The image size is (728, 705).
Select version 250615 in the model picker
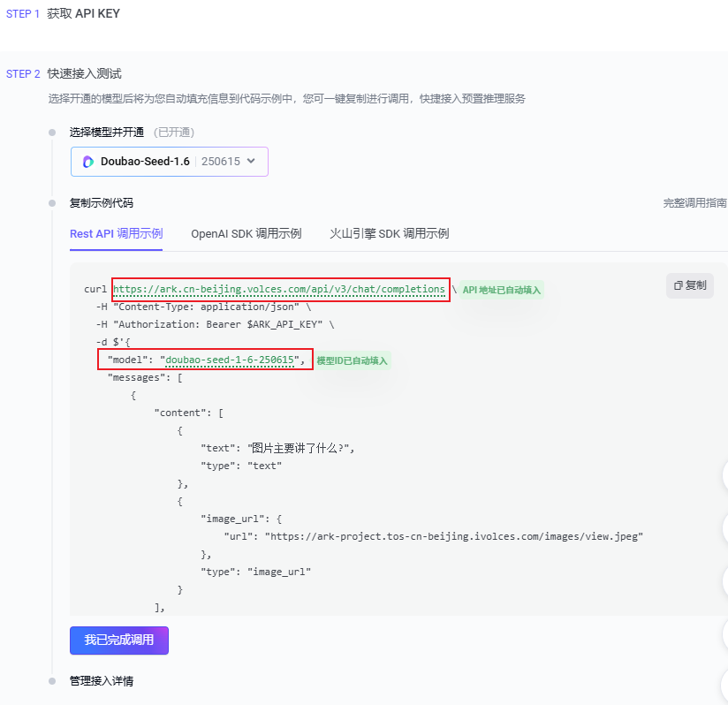pyautogui.click(x=222, y=162)
